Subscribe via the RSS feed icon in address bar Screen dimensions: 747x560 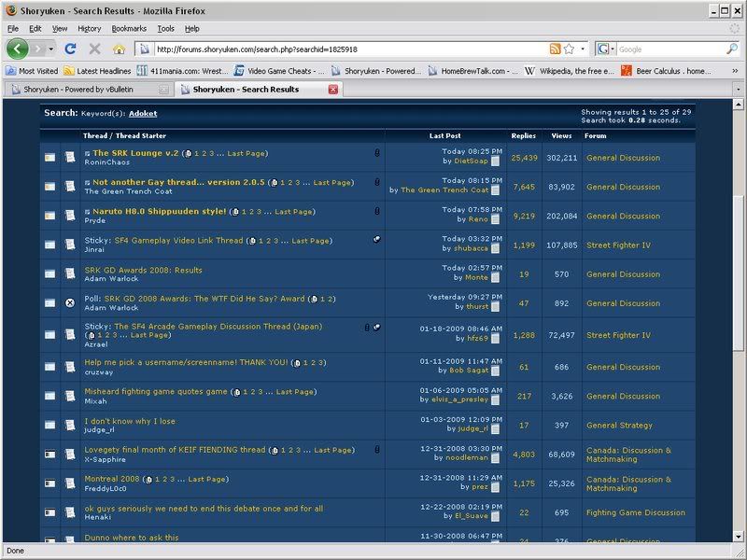555,49
